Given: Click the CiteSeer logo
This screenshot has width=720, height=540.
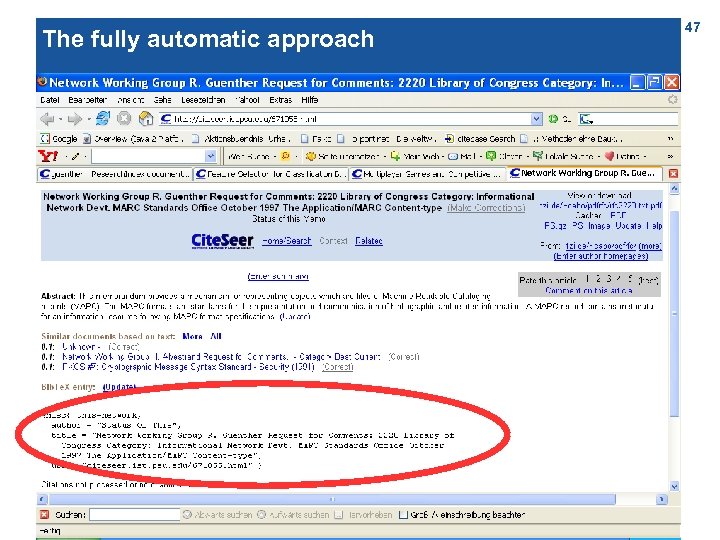Looking at the screenshot, I should 222,241.
